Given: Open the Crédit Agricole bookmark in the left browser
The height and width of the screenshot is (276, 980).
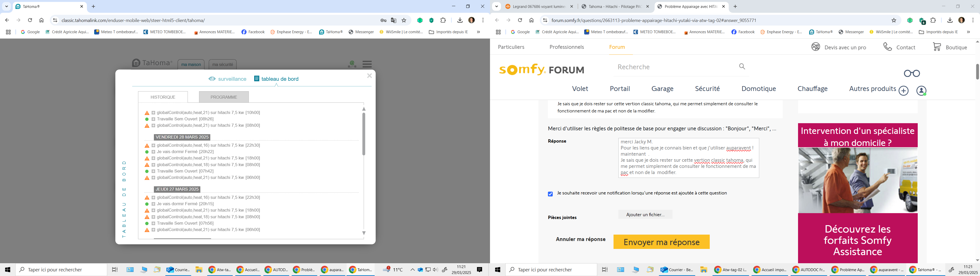Looking at the screenshot, I should (x=67, y=32).
